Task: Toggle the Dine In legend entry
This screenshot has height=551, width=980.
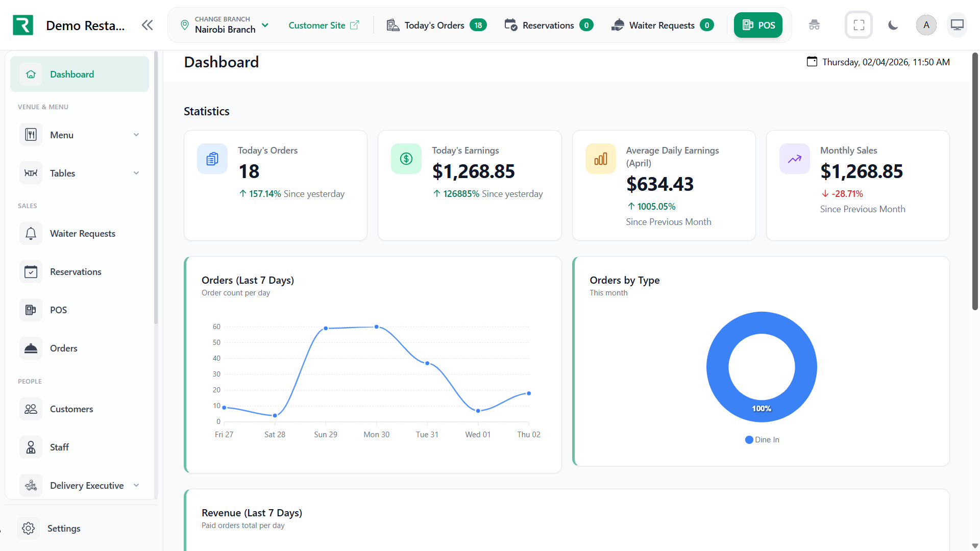Action: 762,440
